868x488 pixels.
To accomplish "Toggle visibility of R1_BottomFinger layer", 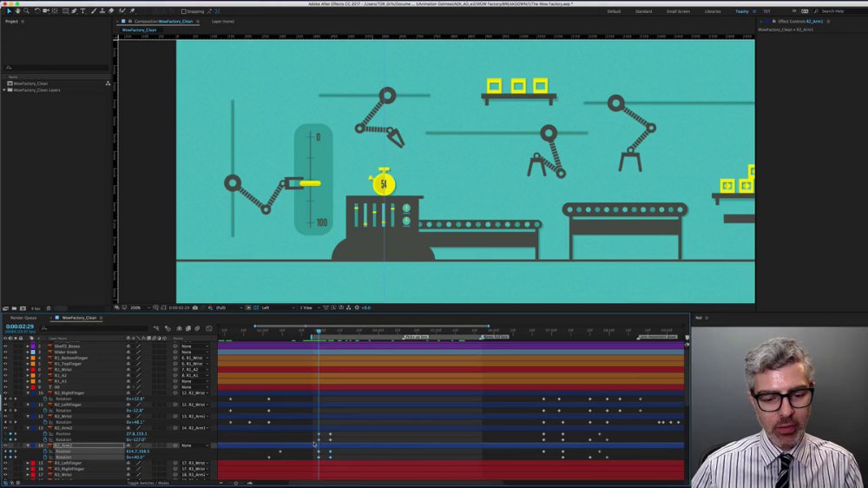I will point(5,358).
